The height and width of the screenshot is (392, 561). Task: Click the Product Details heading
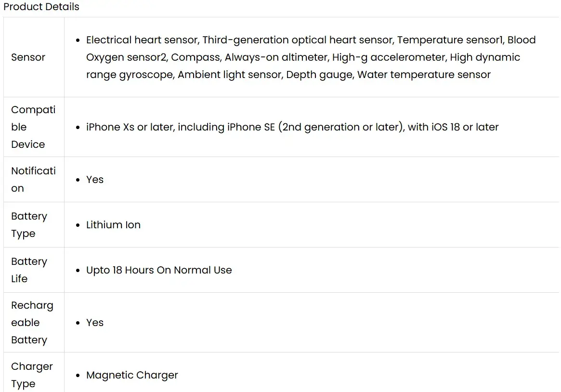41,7
